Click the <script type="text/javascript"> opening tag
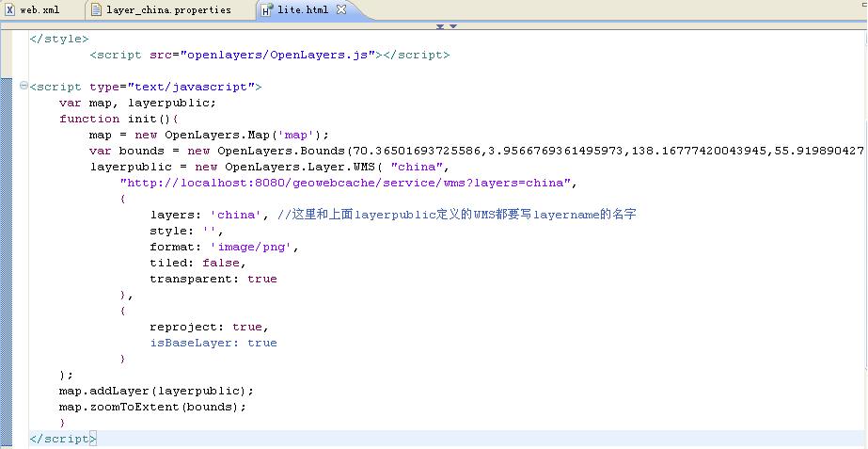Image resolution: width=868 pixels, height=449 pixels. tap(146, 87)
